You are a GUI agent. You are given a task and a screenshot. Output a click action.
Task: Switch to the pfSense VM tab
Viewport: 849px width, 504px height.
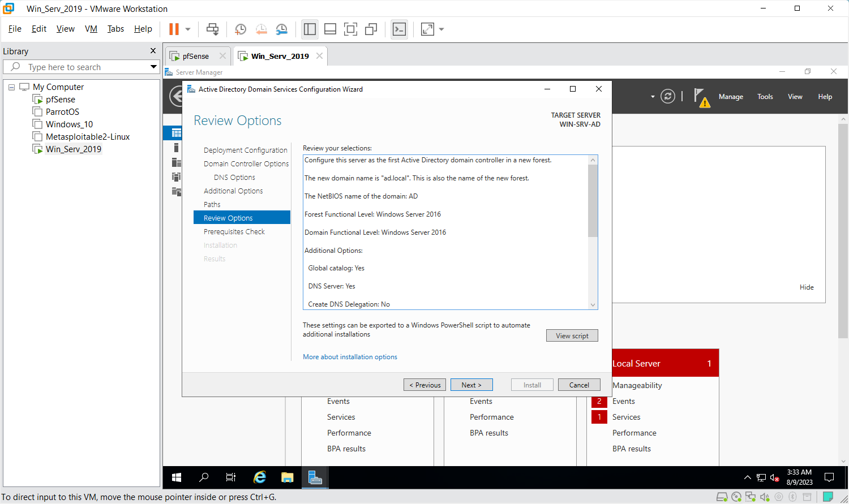[x=195, y=56]
